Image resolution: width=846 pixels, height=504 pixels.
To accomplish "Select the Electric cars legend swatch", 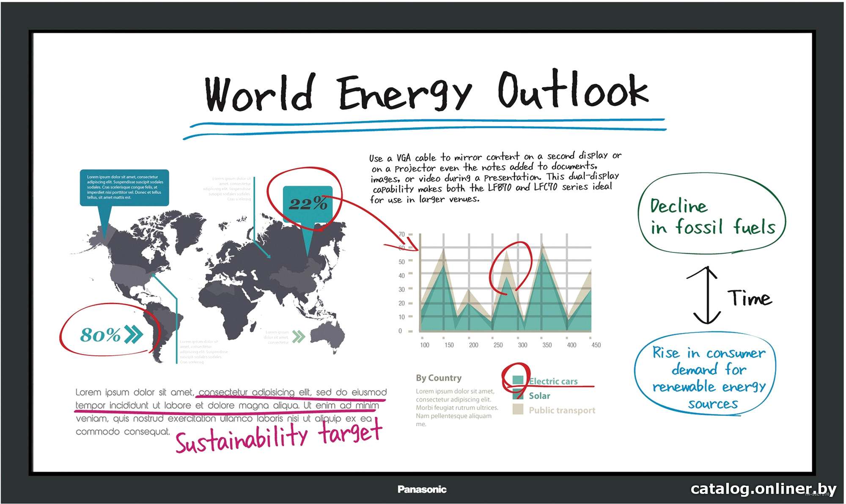I will 518,381.
